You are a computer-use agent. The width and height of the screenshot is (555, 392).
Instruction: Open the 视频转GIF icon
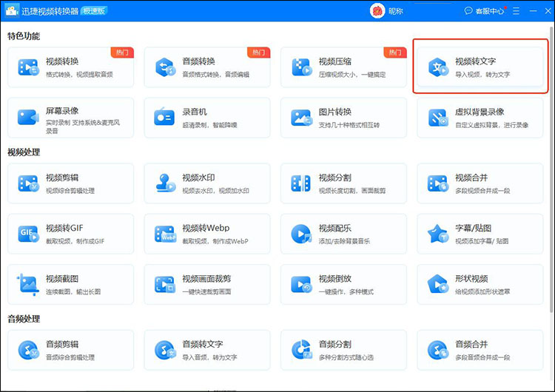click(x=28, y=234)
